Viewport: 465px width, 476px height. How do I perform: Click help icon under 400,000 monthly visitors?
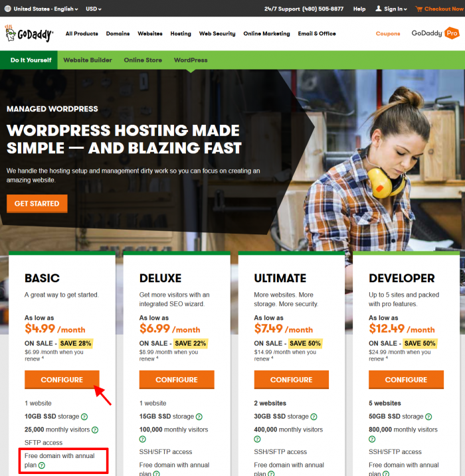[x=257, y=439]
